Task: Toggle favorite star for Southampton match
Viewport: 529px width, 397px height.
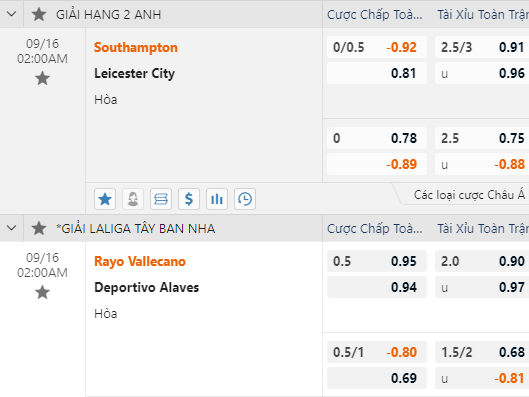Action: click(x=43, y=78)
